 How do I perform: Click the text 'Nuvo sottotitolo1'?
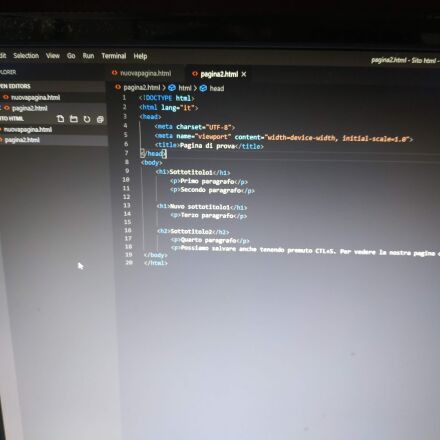click(x=200, y=207)
